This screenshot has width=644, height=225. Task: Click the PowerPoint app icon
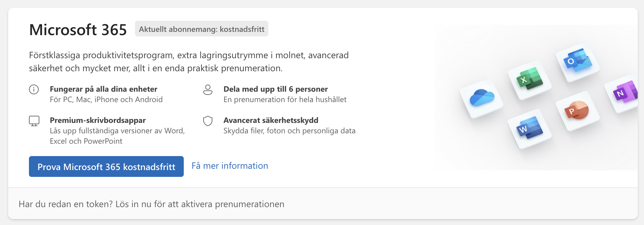pos(577,110)
